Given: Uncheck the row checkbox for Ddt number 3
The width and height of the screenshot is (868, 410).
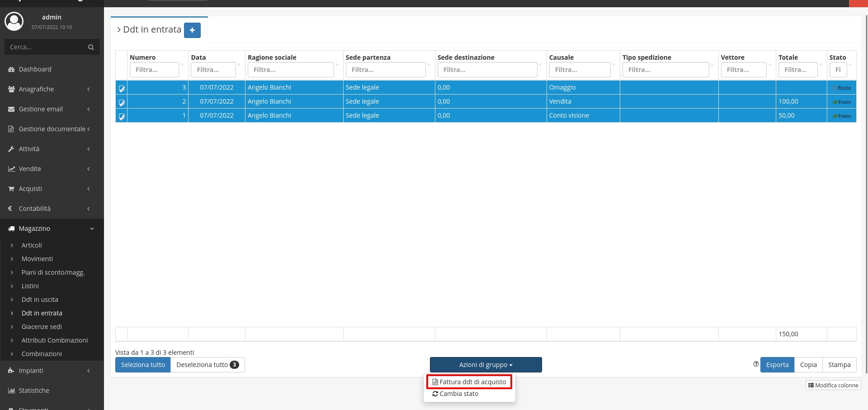Looking at the screenshot, I should [122, 88].
